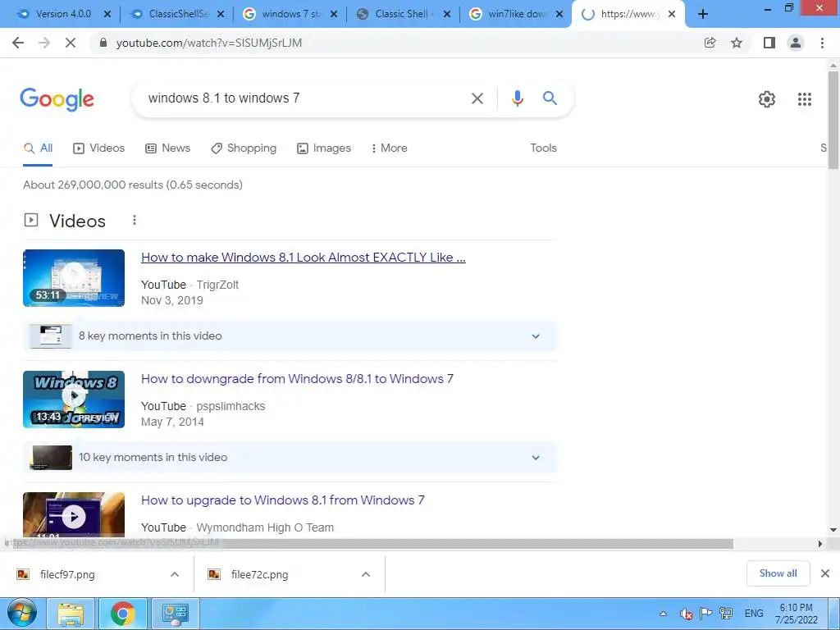The image size is (840, 630).
Task: Close the downloads bar
Action: point(825,573)
